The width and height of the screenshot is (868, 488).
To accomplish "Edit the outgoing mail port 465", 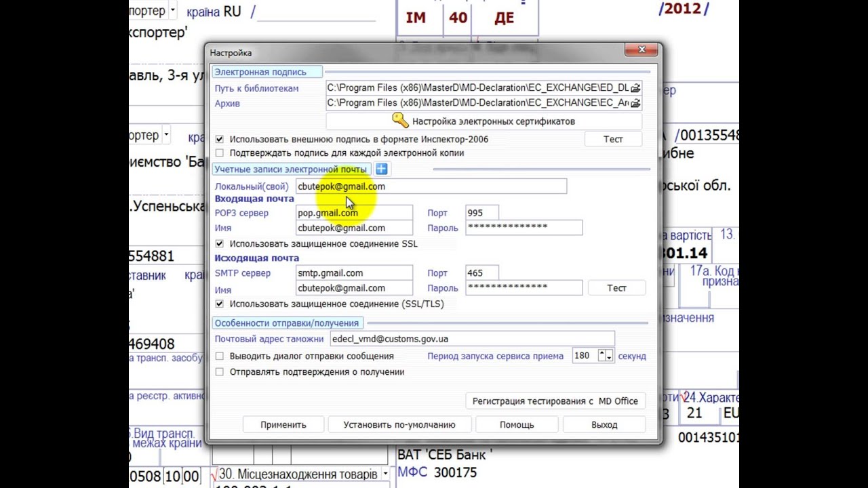I will tap(482, 273).
